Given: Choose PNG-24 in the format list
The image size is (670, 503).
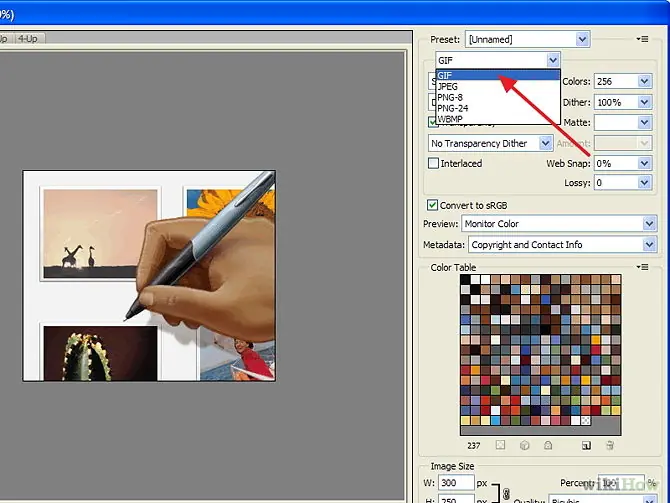Looking at the screenshot, I should point(498,108).
